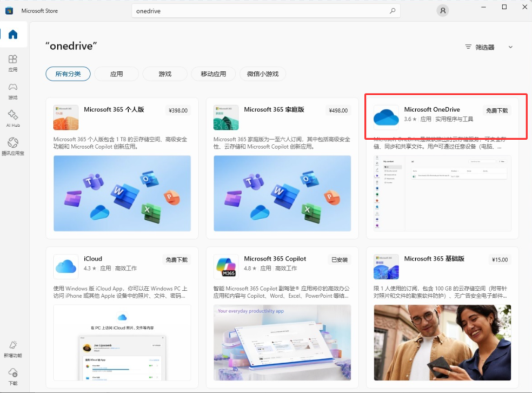Click in the search box containing onedrive
The width and height of the screenshot is (532, 393).
(260, 11)
